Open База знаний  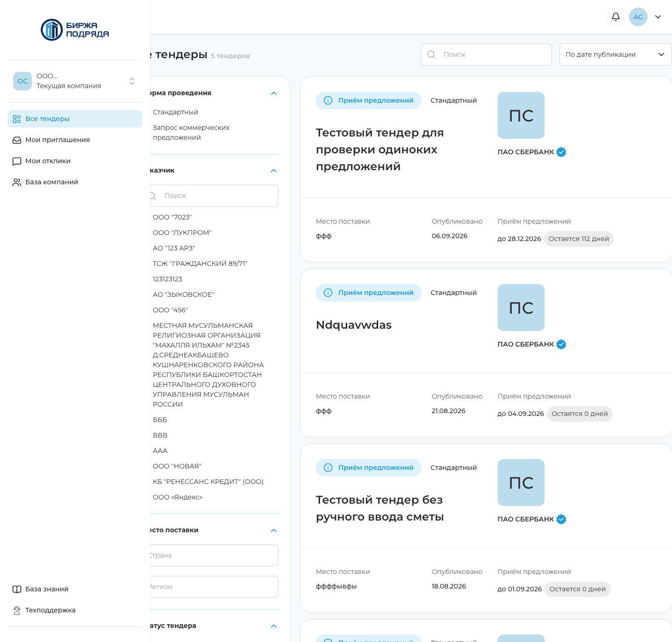click(x=75, y=589)
